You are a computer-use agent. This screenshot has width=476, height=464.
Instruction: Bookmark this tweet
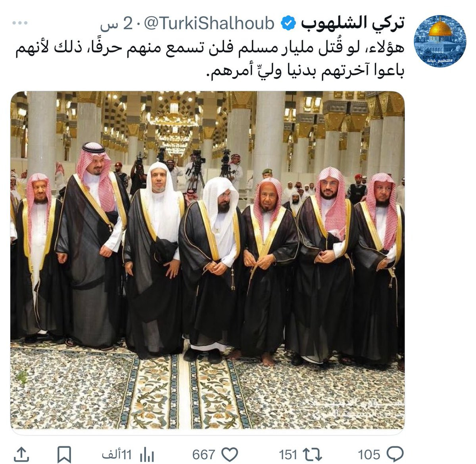coord(64,454)
